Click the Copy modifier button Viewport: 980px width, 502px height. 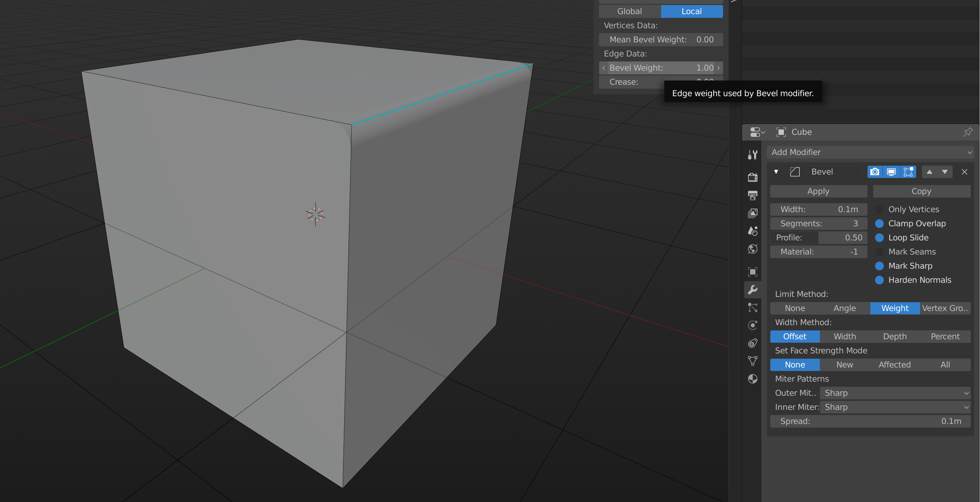tap(921, 191)
